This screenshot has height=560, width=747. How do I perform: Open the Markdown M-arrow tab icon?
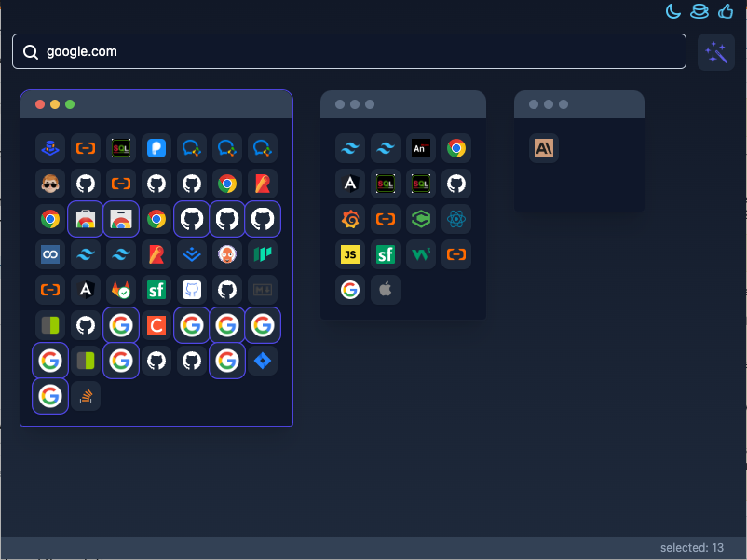click(263, 290)
